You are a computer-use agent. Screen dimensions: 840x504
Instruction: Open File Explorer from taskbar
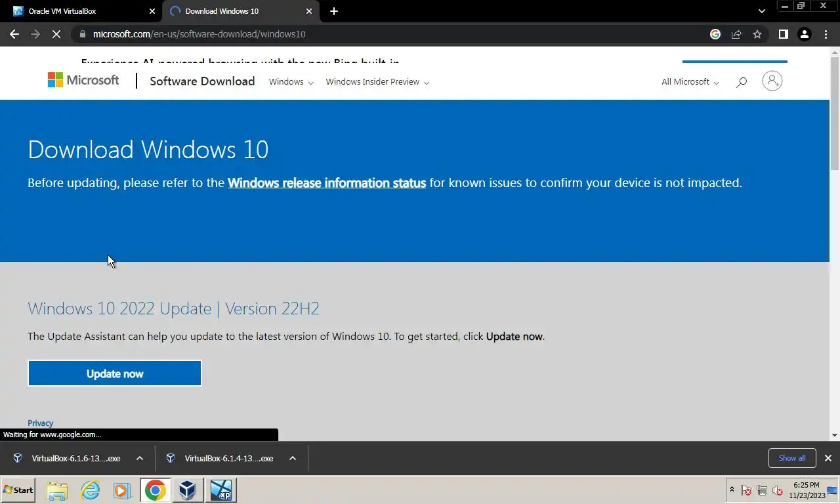tap(57, 490)
